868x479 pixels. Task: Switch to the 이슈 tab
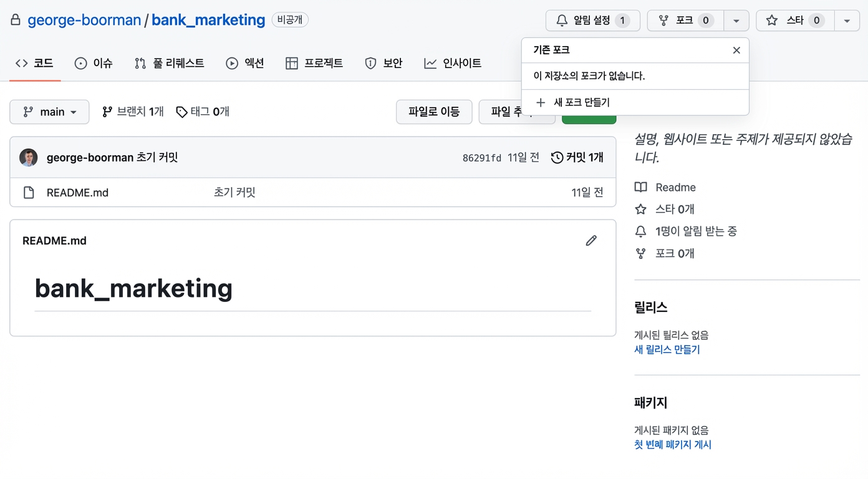tap(94, 63)
